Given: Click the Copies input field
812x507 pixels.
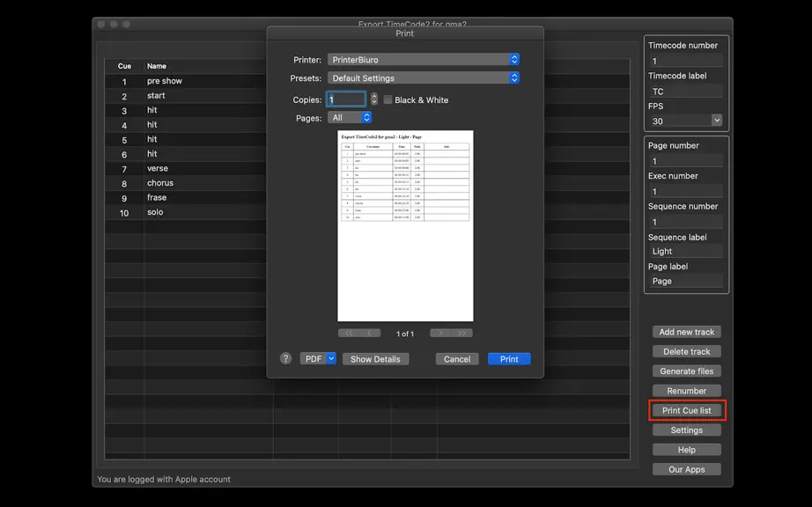Looking at the screenshot, I should [x=346, y=99].
